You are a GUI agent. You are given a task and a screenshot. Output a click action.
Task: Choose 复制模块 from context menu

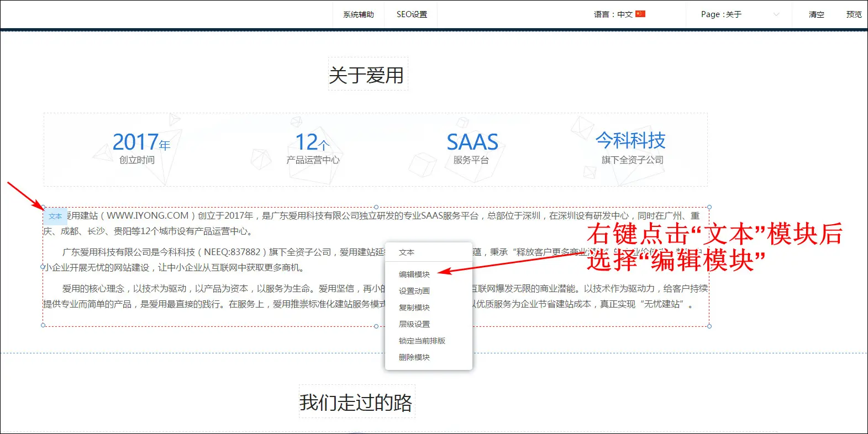(414, 308)
